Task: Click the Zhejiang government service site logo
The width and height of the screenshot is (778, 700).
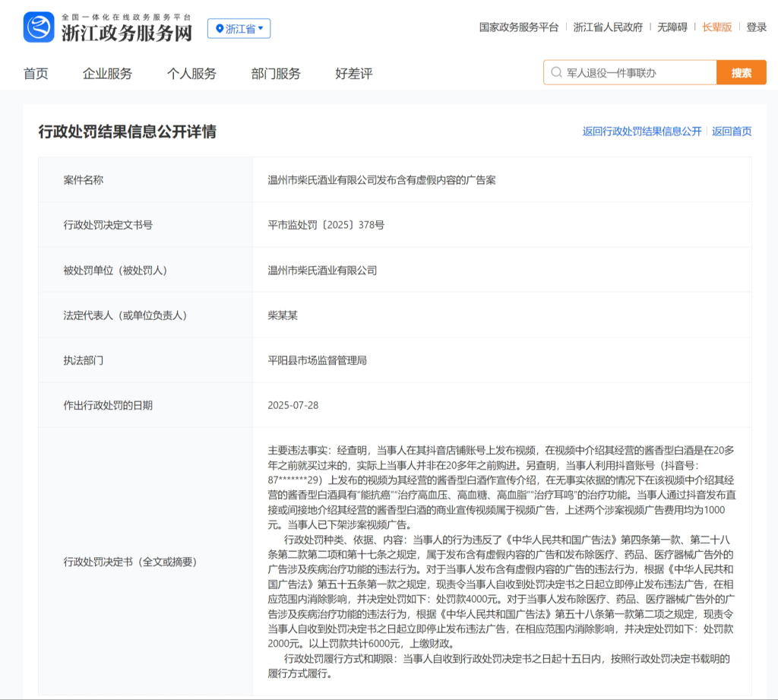Action: click(x=39, y=27)
